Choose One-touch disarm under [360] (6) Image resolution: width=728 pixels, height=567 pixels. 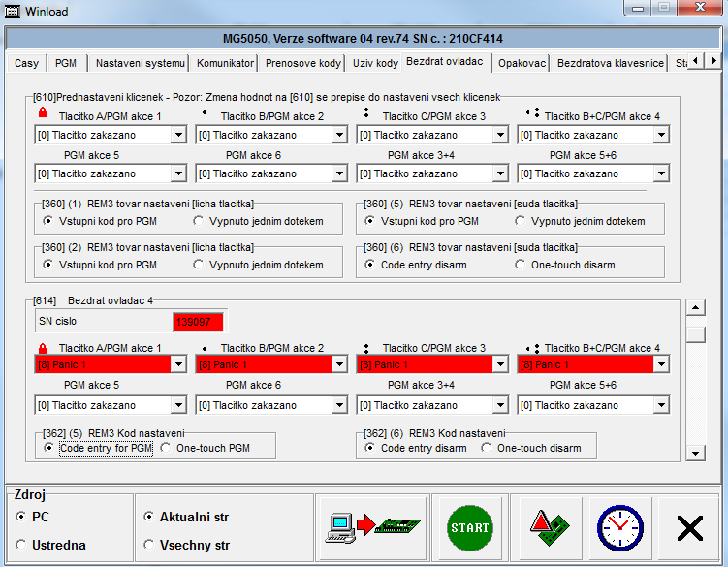point(522,265)
